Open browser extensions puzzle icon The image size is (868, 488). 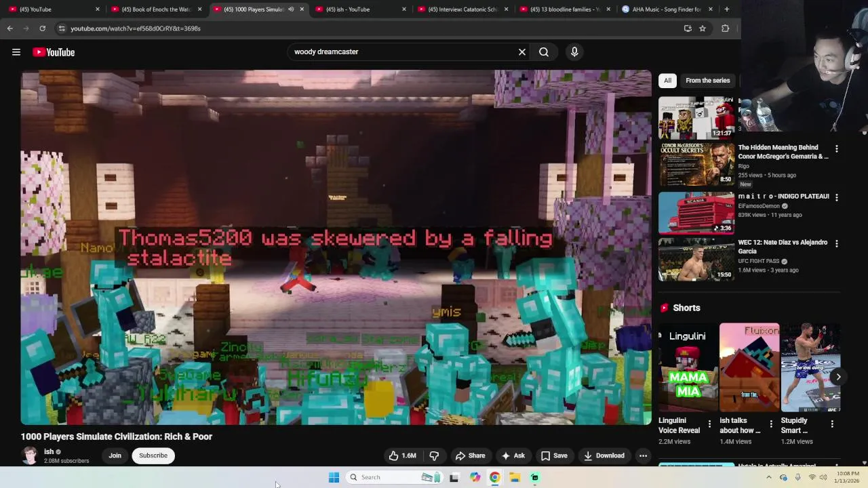[x=725, y=28]
